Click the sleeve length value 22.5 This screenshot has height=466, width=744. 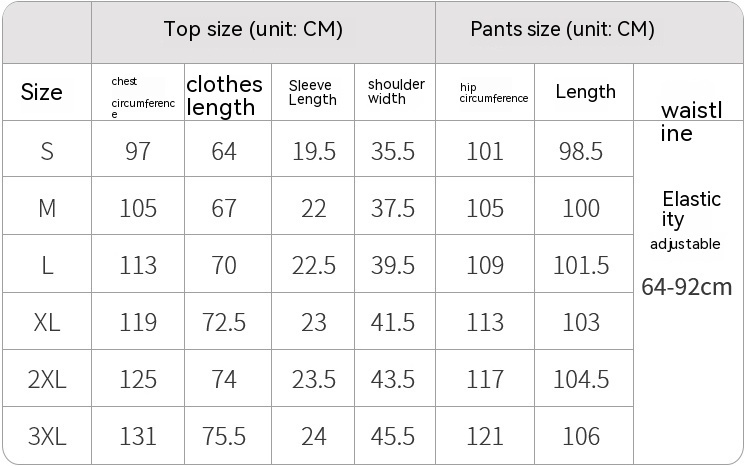point(312,266)
